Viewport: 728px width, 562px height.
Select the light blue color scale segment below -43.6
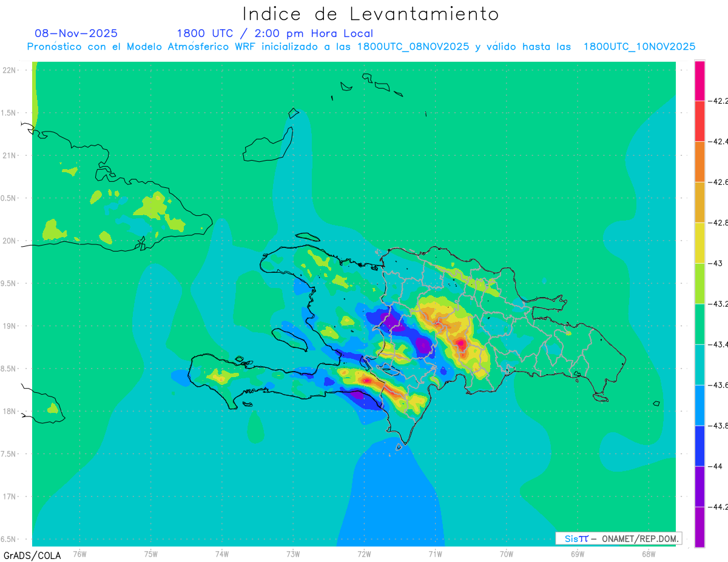coord(699,405)
